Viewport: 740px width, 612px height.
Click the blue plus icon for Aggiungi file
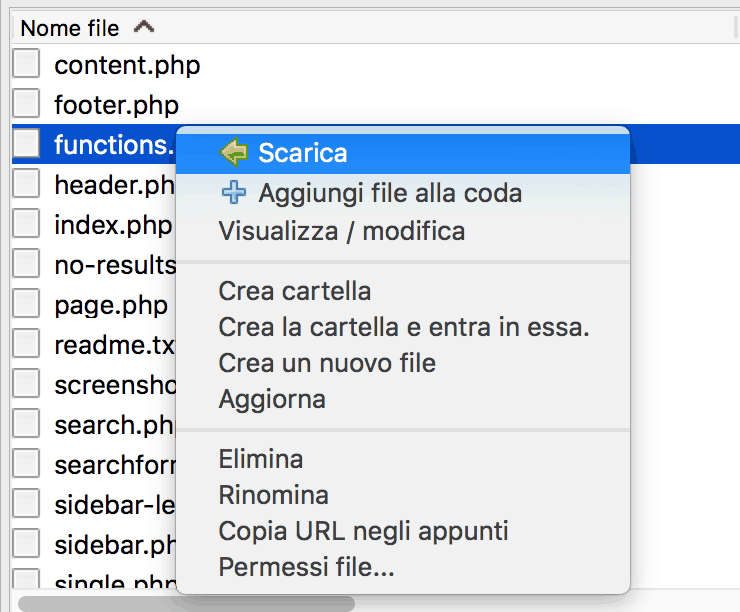[233, 193]
